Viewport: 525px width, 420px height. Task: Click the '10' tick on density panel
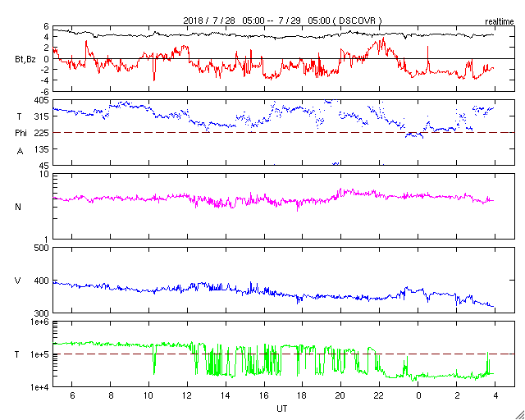(44, 175)
